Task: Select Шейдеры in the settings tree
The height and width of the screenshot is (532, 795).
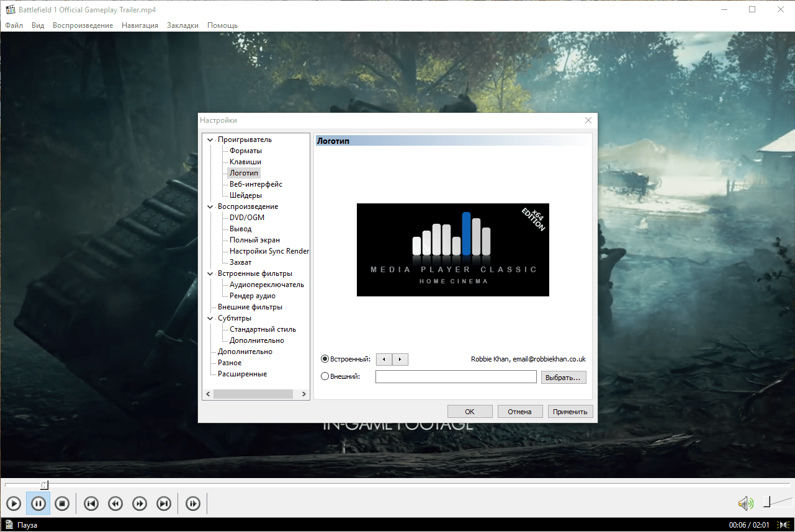Action: tap(246, 195)
